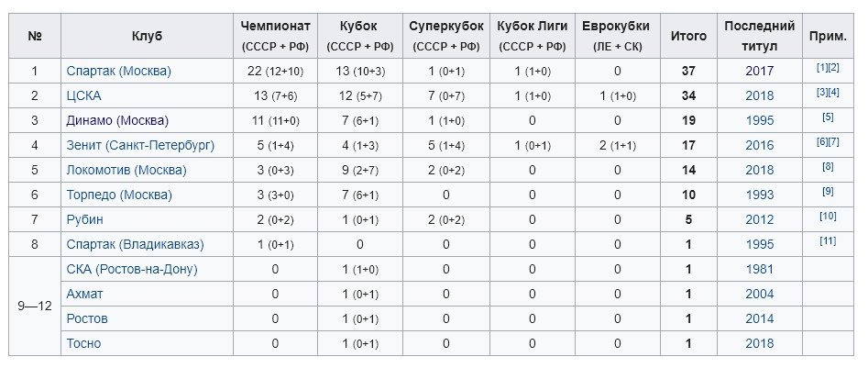Click footnote reference [8] for Локомотив
868x368 pixels.
point(828,166)
